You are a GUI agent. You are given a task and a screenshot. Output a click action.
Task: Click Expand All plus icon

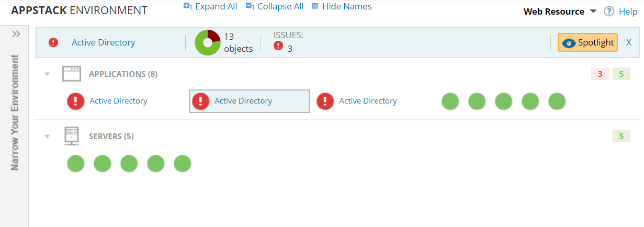pyautogui.click(x=187, y=6)
